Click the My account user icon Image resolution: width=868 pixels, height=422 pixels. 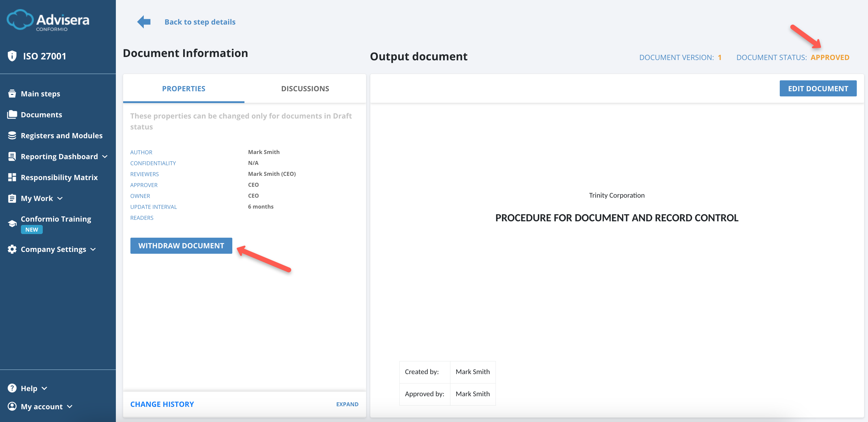(x=12, y=407)
